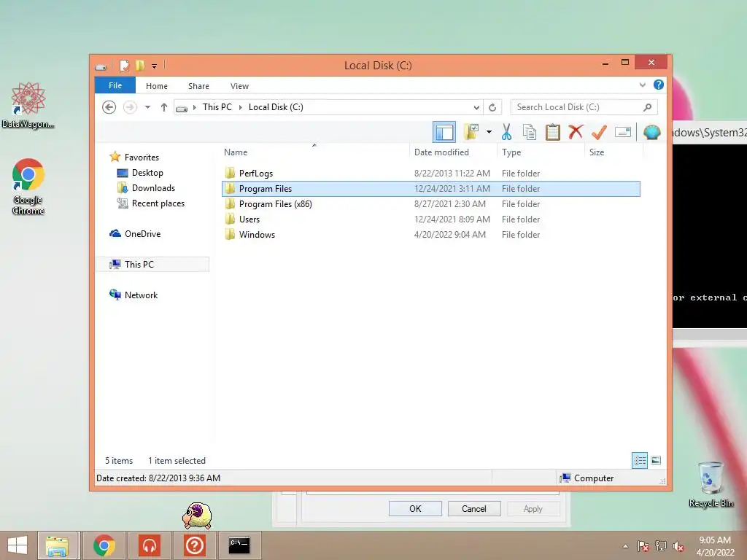Launch Chrome from the taskbar

[x=104, y=545]
